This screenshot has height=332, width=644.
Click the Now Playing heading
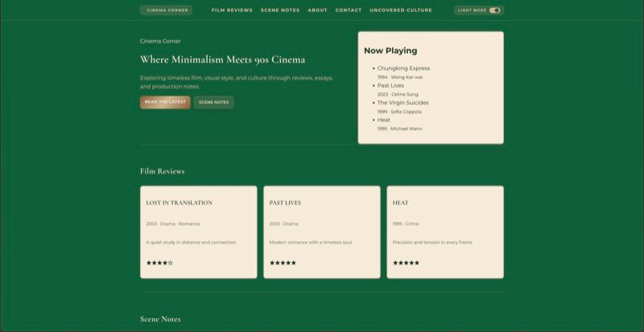390,51
